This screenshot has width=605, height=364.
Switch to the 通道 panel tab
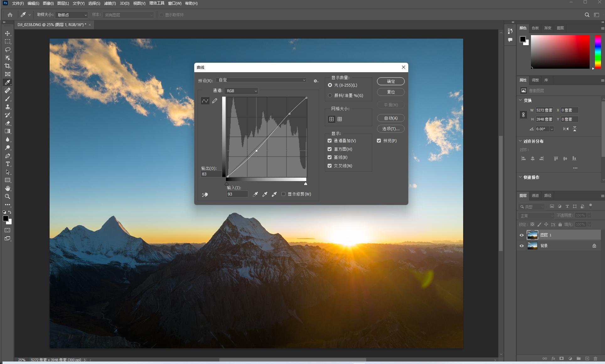535,195
